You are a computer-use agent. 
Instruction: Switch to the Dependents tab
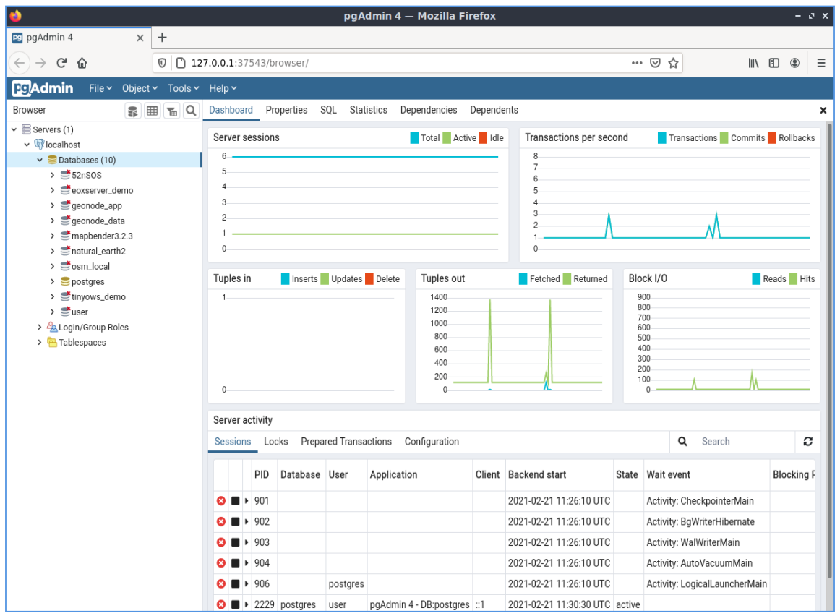click(x=494, y=110)
